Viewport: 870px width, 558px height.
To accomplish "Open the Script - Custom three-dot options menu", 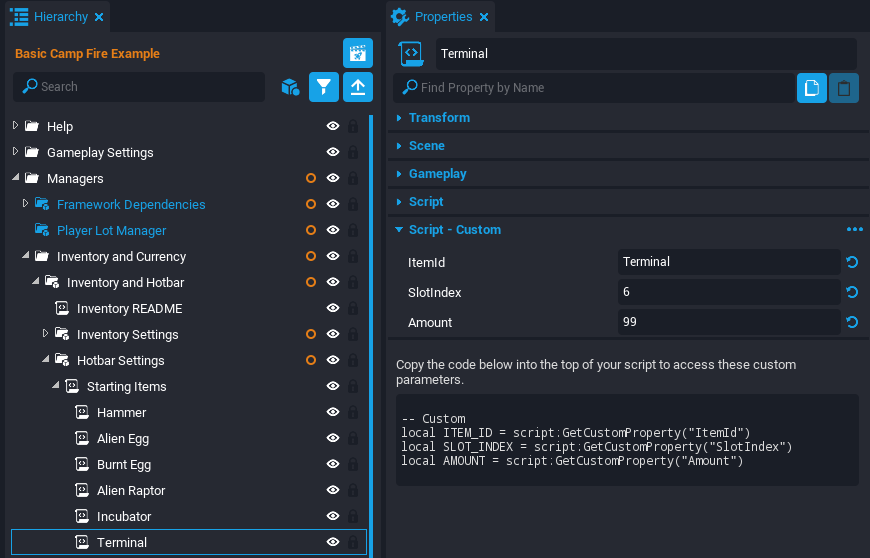I will [854, 230].
